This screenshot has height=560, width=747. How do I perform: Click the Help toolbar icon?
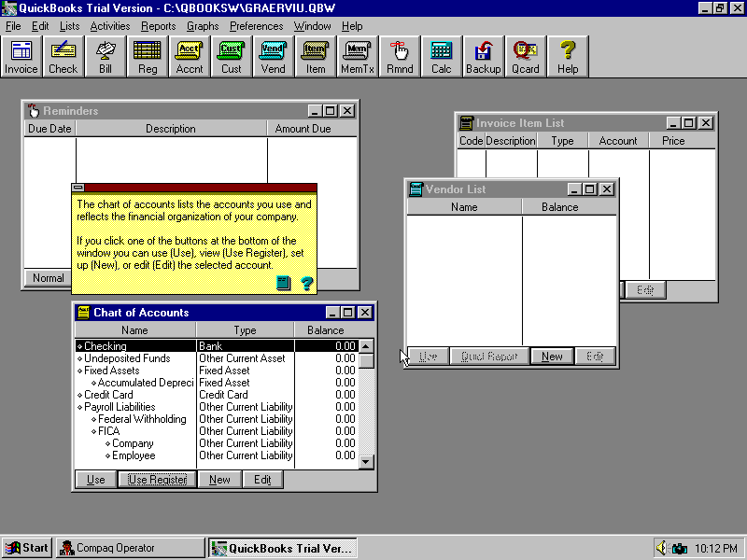point(568,57)
